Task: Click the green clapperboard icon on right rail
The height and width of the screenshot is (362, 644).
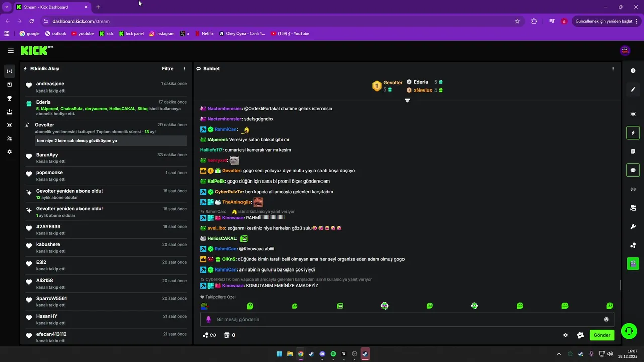Action: click(x=633, y=263)
